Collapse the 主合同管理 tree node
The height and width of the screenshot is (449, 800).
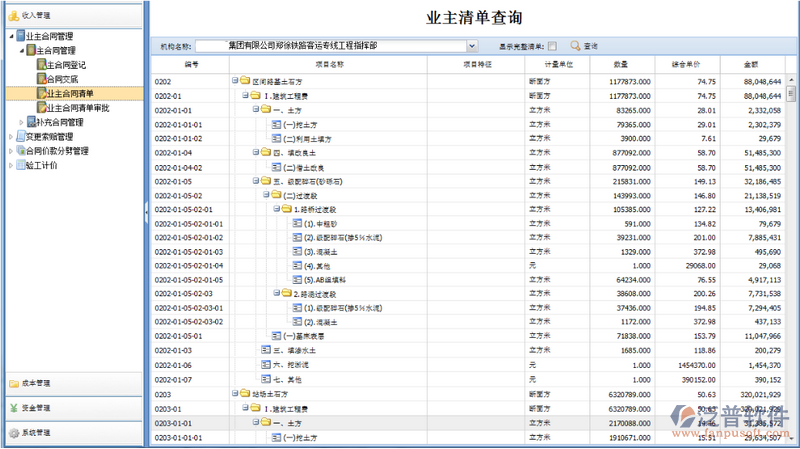(x=21, y=50)
